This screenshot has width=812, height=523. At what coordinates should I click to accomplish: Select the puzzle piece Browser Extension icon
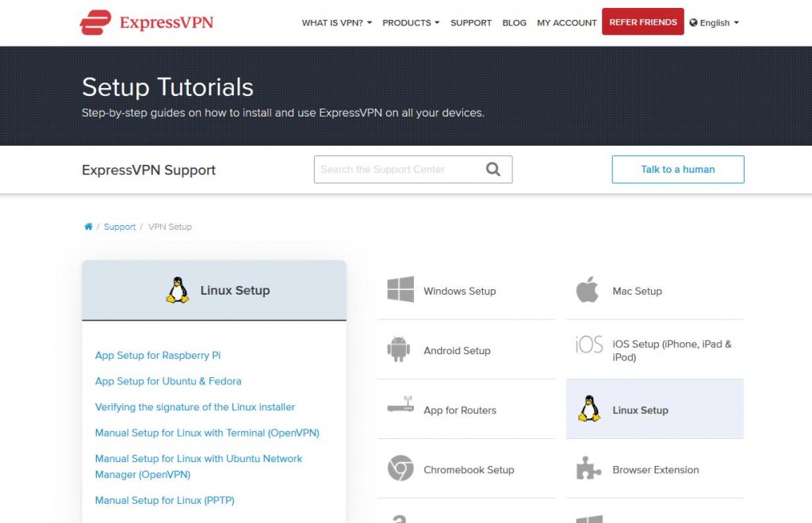(587, 468)
